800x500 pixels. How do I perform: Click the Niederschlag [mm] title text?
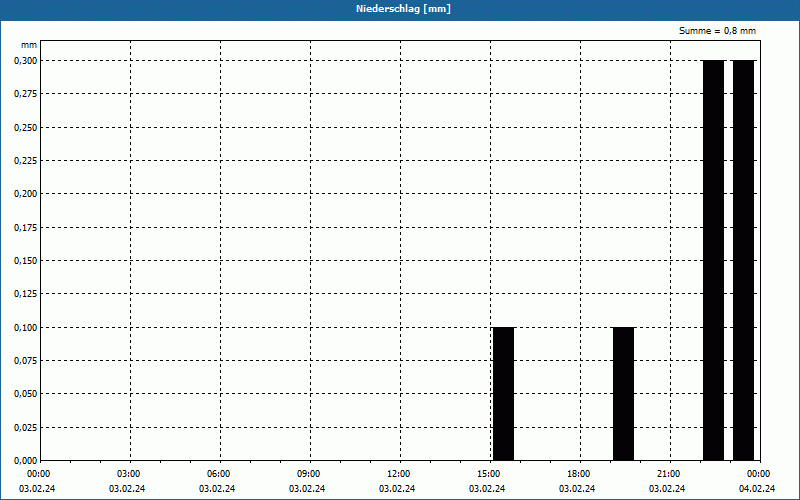(403, 9)
